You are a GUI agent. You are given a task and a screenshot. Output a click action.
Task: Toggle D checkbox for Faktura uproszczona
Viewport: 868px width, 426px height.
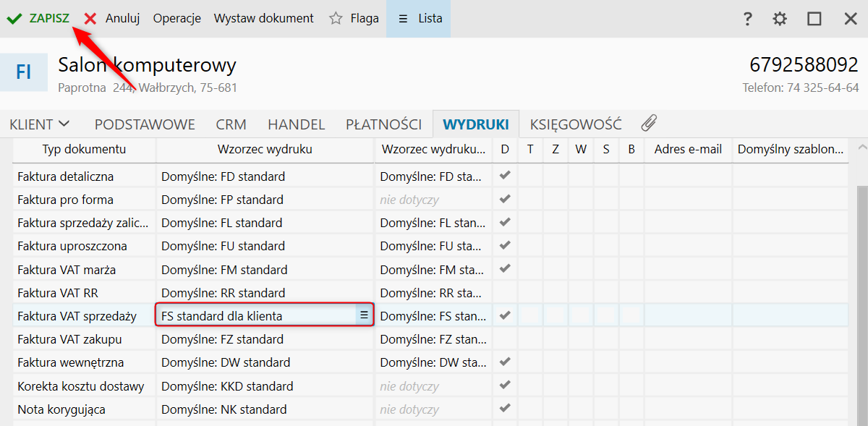505,245
